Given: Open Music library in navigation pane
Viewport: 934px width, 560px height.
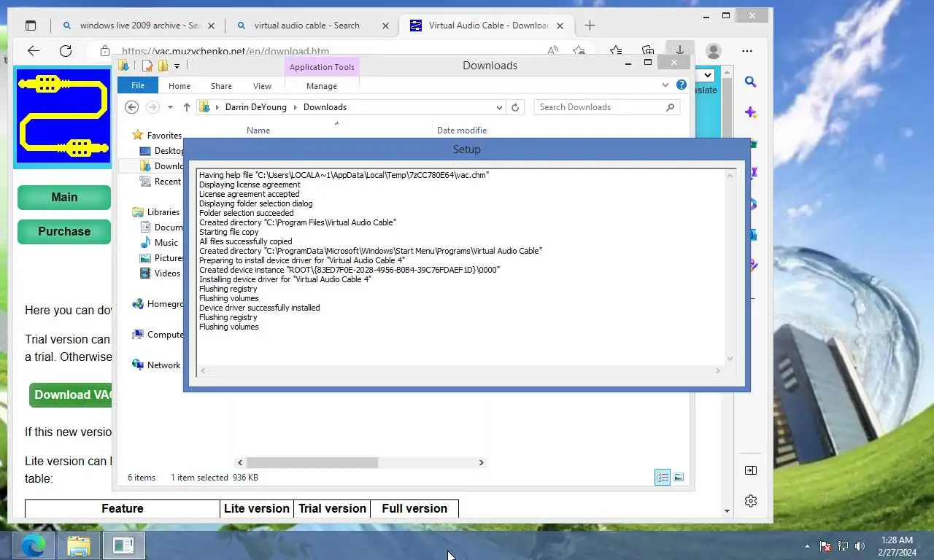Looking at the screenshot, I should (166, 243).
